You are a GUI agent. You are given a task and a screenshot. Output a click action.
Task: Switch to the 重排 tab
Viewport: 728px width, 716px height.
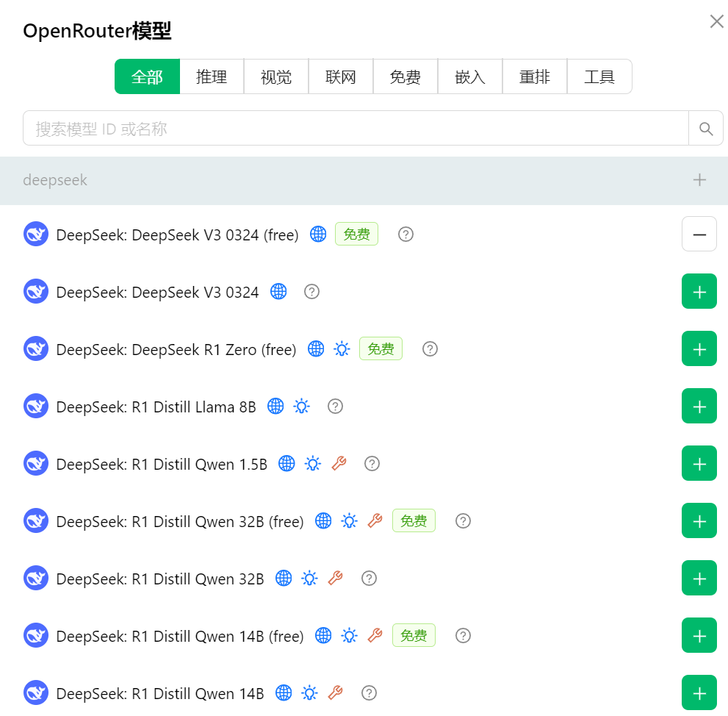[x=534, y=76]
